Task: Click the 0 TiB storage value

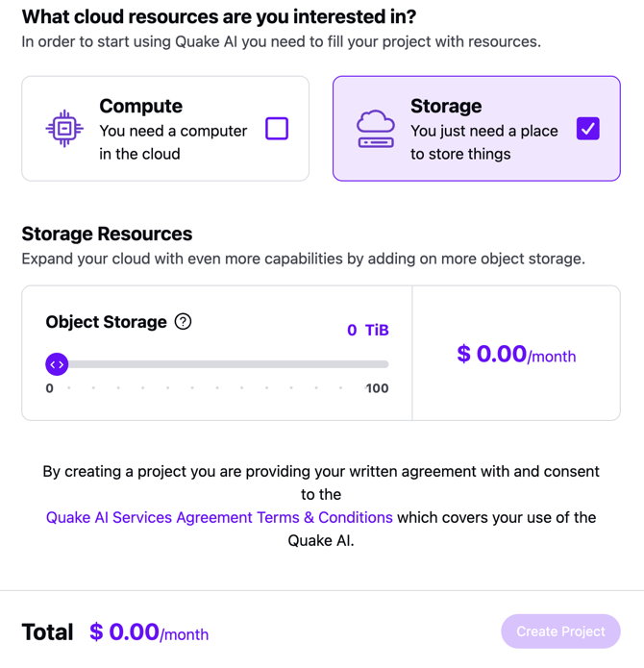Action: click(368, 331)
